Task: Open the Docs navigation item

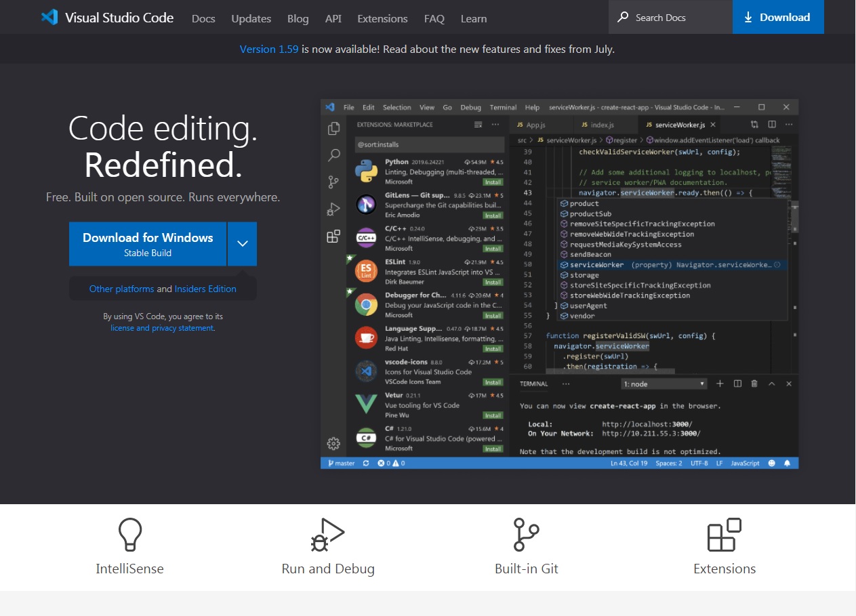Action: (203, 18)
